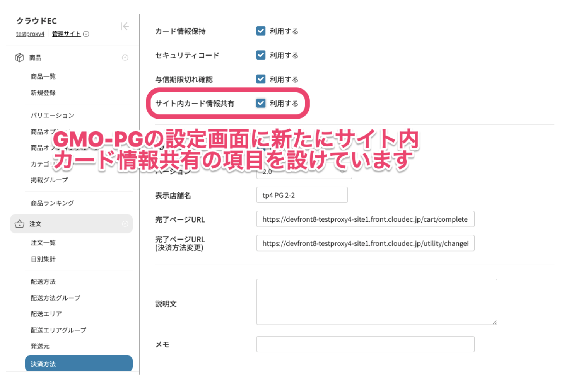Open 商品ランキング menu item
The height and width of the screenshot is (381, 588).
52,203
